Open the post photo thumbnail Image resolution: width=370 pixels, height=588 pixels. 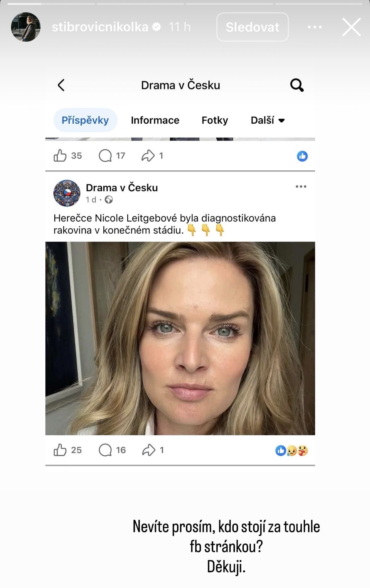[x=180, y=338]
